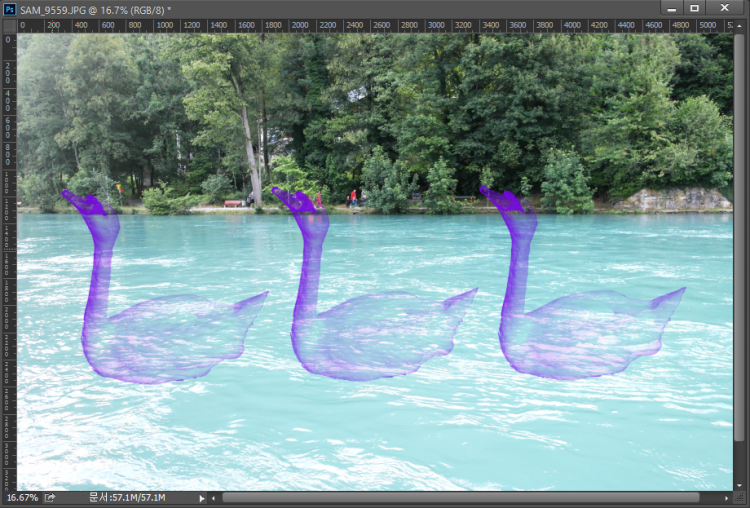Viewport: 750px width, 508px height.
Task: Click the vertical scrollbar up arrow
Action: [740, 25]
